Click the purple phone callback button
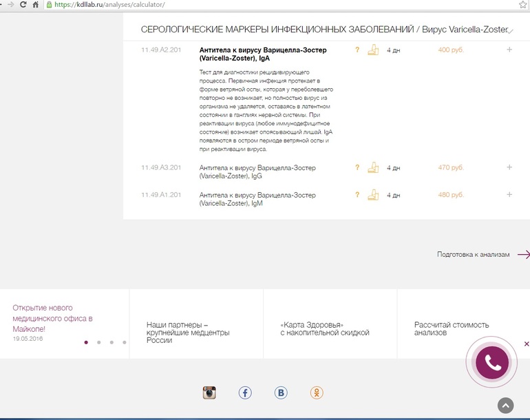Screen dimensions: 530x420 tap(492, 362)
